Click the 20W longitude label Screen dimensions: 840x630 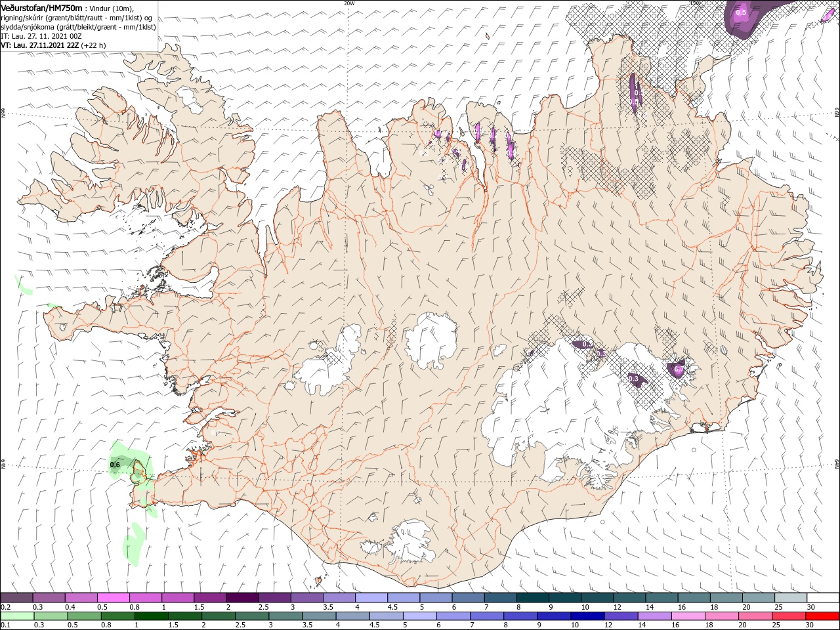[349, 3]
